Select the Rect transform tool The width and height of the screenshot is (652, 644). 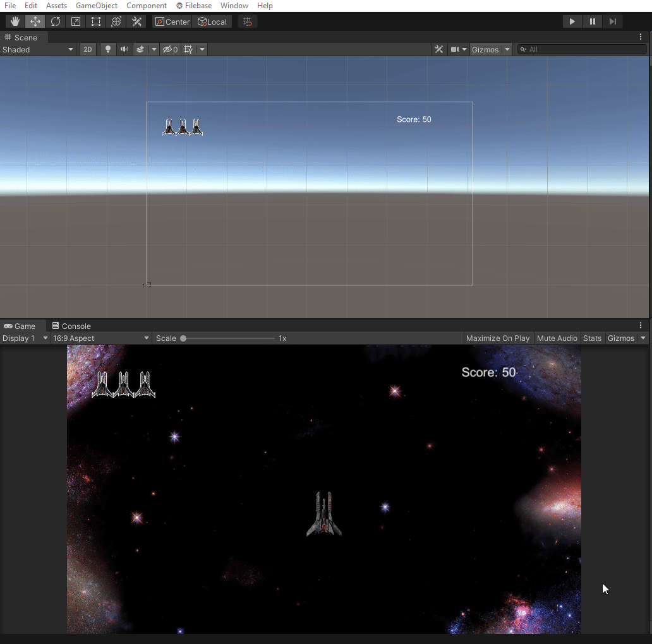pyautogui.click(x=95, y=21)
